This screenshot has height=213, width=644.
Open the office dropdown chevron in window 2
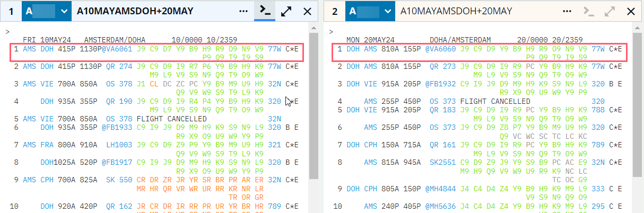[x=387, y=11]
